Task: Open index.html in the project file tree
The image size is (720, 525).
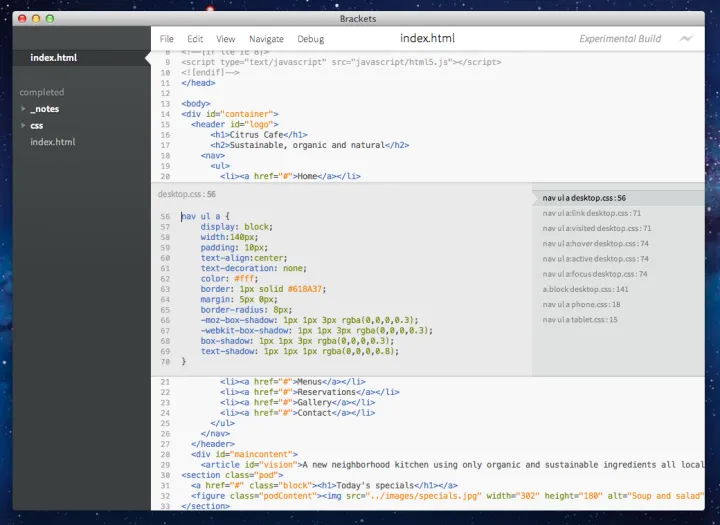Action: 52,142
